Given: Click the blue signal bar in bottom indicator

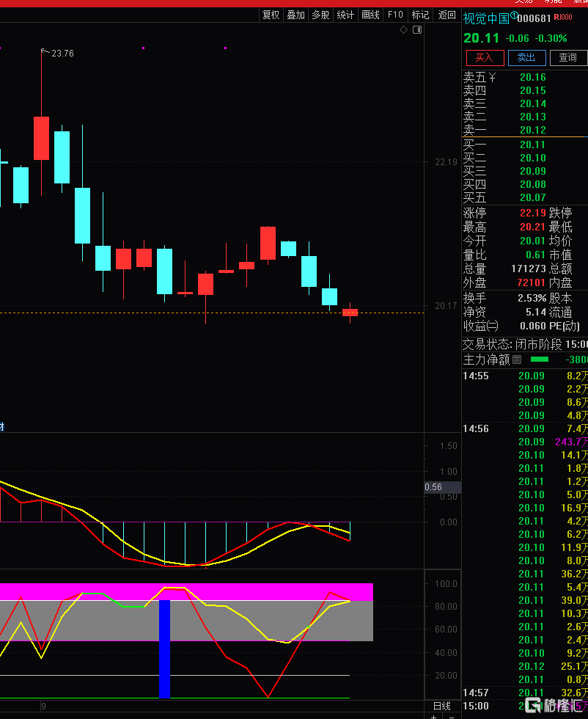Looking at the screenshot, I should pyautogui.click(x=165, y=649).
